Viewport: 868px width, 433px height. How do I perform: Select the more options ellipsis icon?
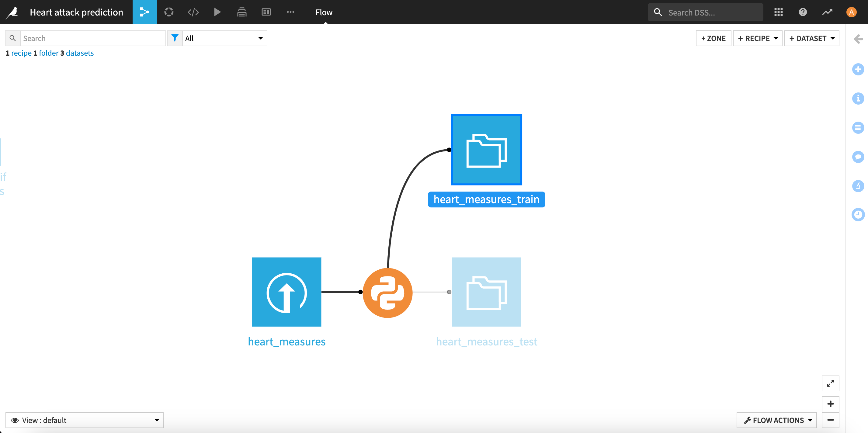pyautogui.click(x=291, y=12)
